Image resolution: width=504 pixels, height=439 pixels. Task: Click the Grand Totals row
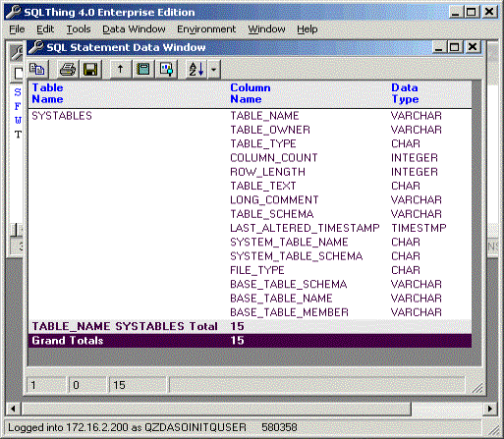click(x=250, y=341)
